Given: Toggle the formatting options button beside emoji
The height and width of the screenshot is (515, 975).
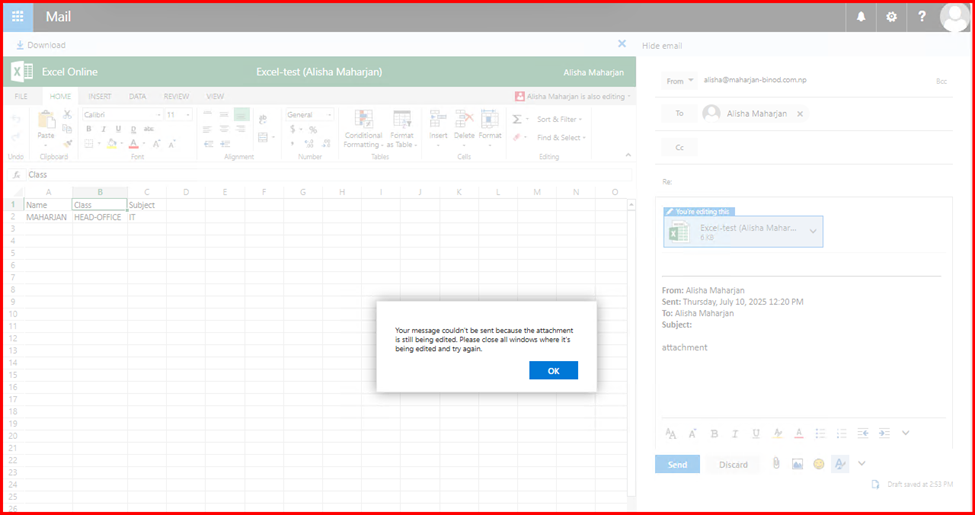Looking at the screenshot, I should pos(841,464).
